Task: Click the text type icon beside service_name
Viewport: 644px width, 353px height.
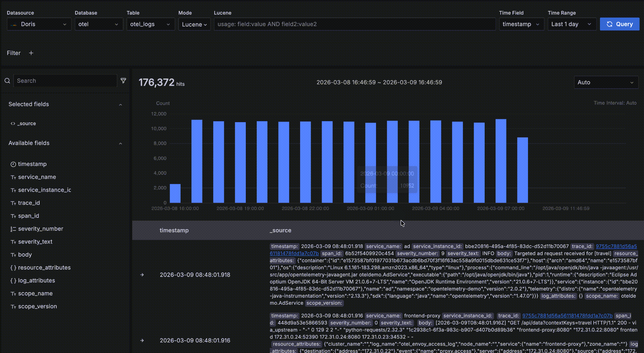Action: [13, 177]
